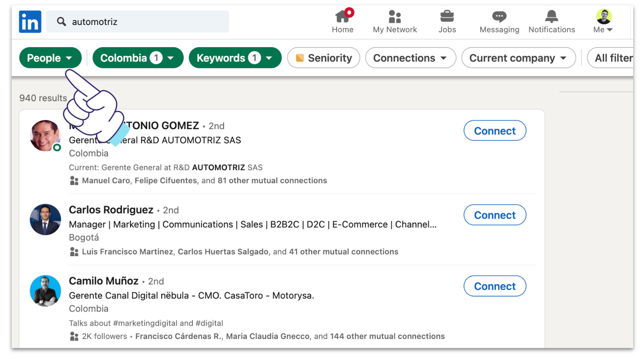Click mutual connections icon under Antonio Gomez
This screenshot has width=644, height=359.
pos(74,181)
